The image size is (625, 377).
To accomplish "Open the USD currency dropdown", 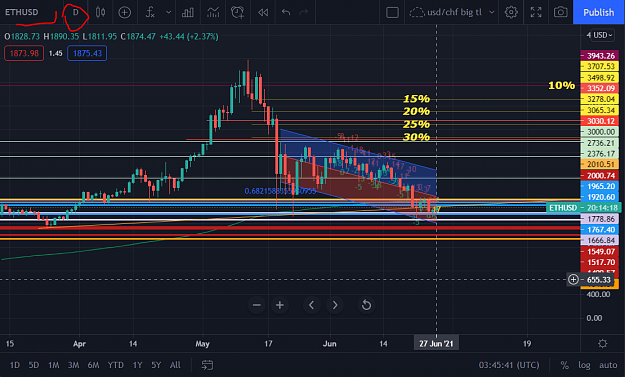I will tap(602, 35).
